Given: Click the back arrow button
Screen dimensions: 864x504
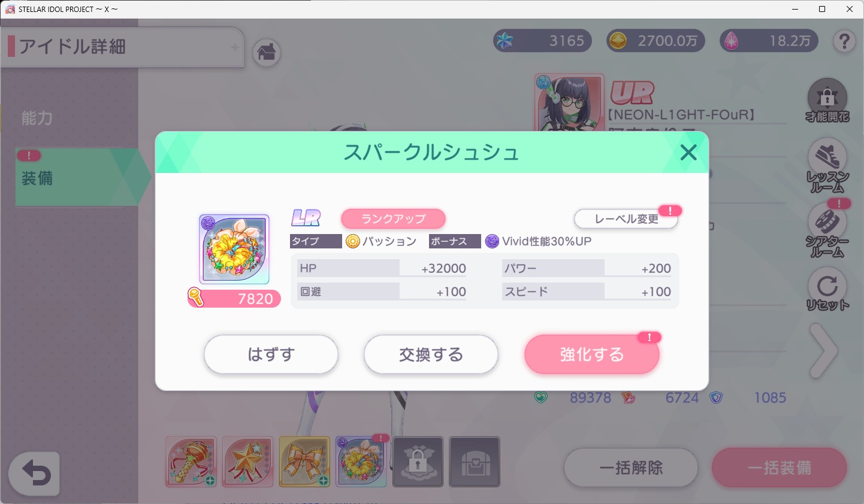Looking at the screenshot, I should tap(35, 474).
